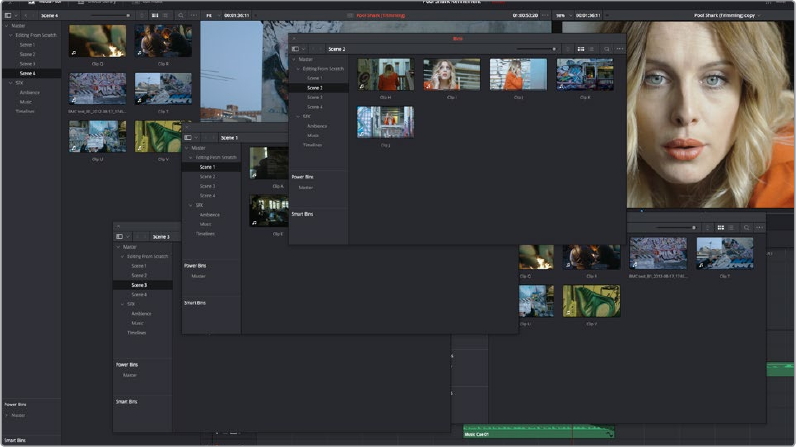Select Clip Q thumbnail in main Media Pool

(97, 41)
